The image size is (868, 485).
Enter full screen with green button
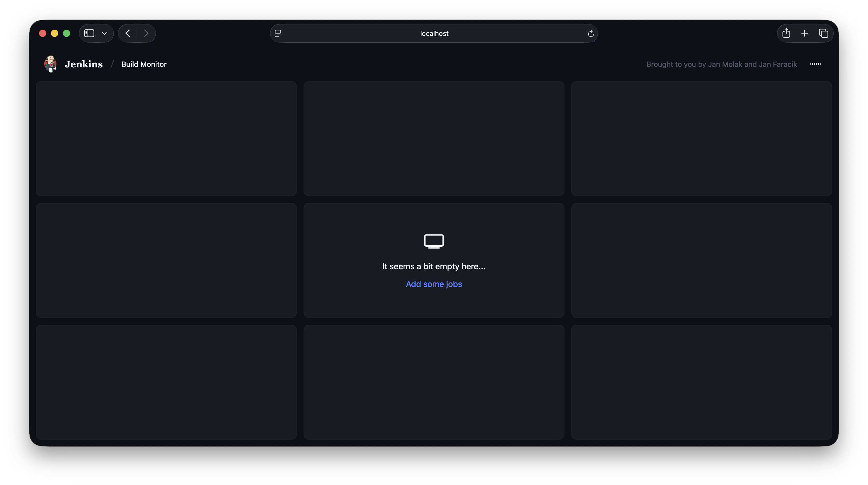tap(67, 33)
